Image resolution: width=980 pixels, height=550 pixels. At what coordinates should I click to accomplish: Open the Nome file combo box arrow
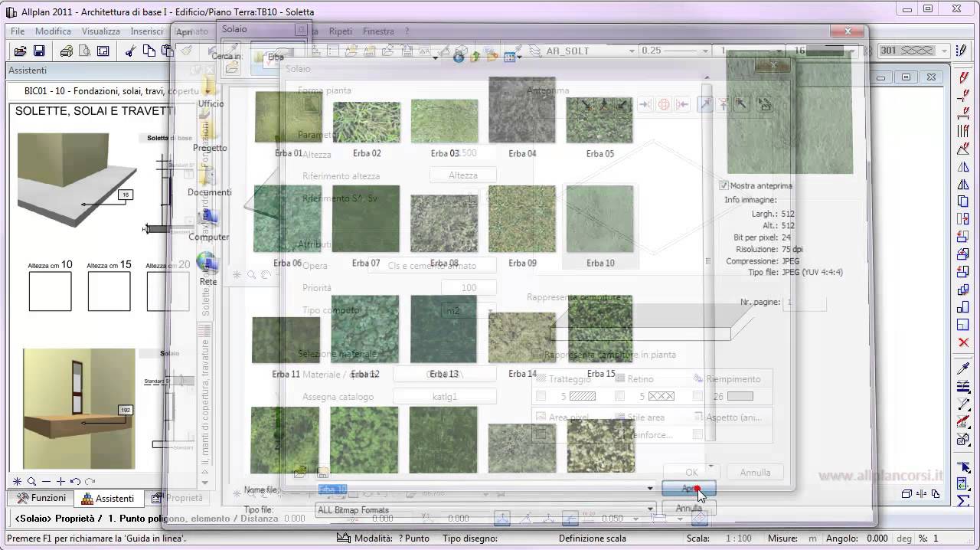650,489
